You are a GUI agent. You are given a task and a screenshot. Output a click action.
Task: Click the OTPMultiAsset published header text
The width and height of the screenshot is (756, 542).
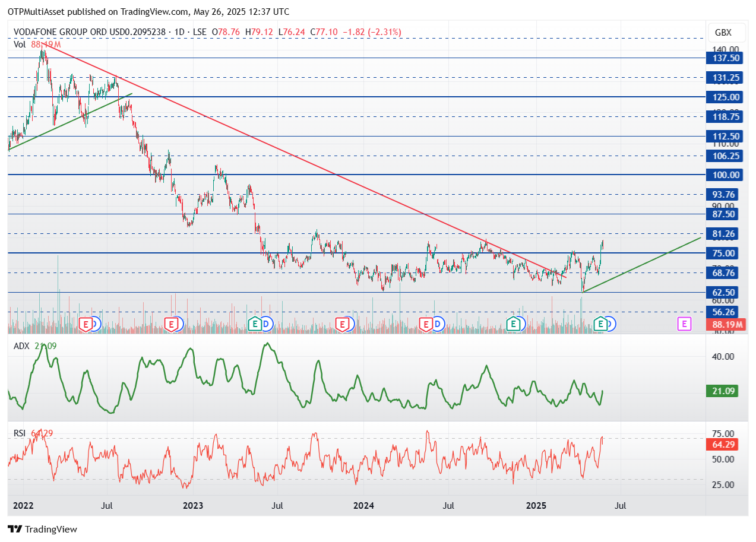[x=148, y=11]
